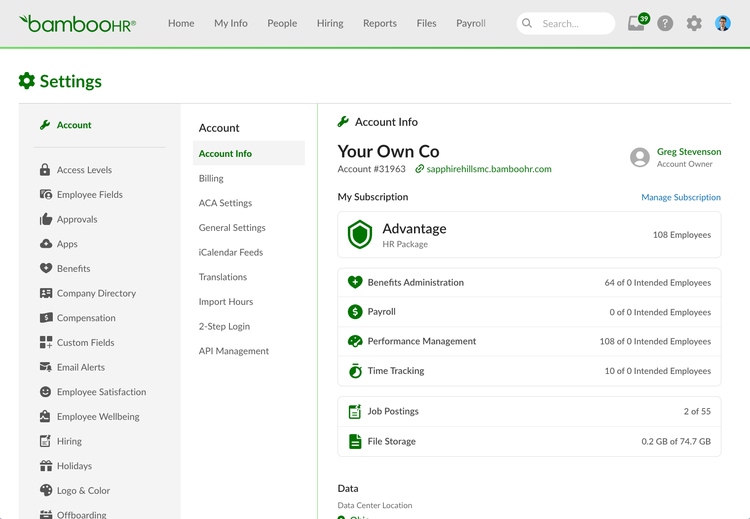This screenshot has width=750, height=519.
Task: Click Account #31963 text
Action: [371, 169]
